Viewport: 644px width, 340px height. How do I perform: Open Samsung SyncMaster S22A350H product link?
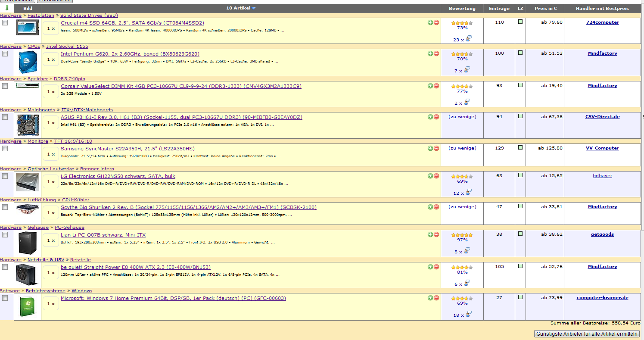128,149
